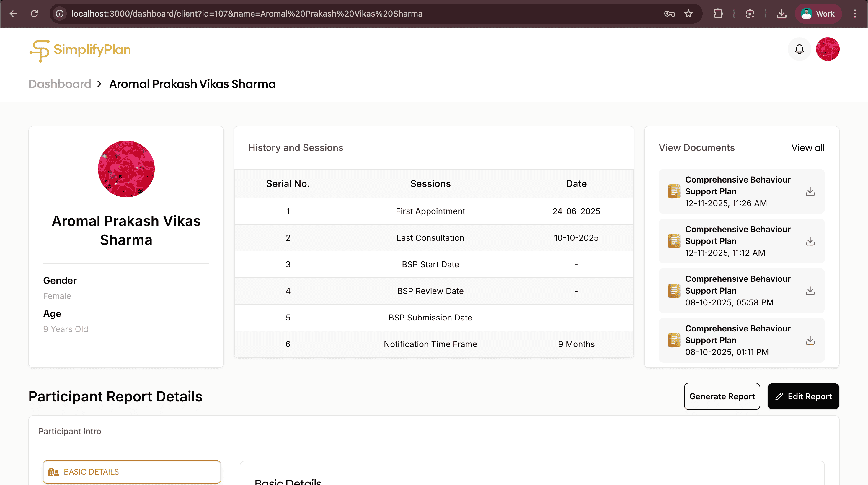The height and width of the screenshot is (485, 868).
Task: Open the Work profile switcher
Action: (x=818, y=14)
